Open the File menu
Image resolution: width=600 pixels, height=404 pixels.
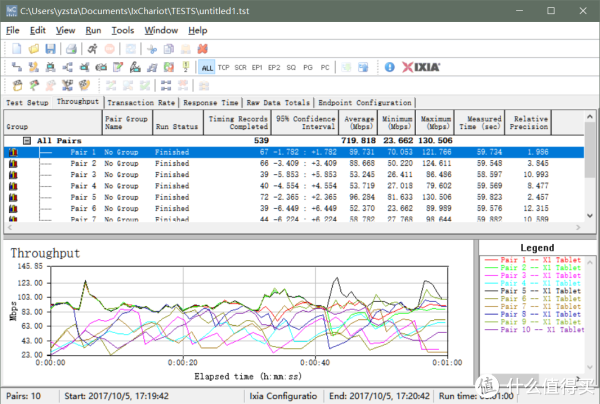coord(13,30)
